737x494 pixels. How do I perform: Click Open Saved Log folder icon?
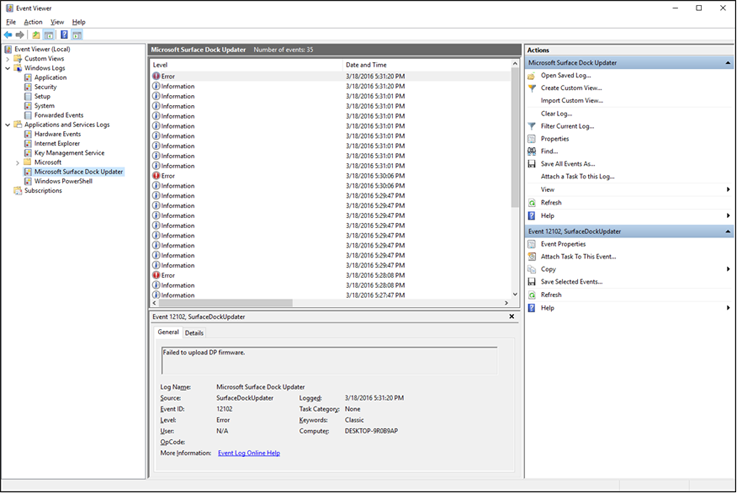point(532,75)
